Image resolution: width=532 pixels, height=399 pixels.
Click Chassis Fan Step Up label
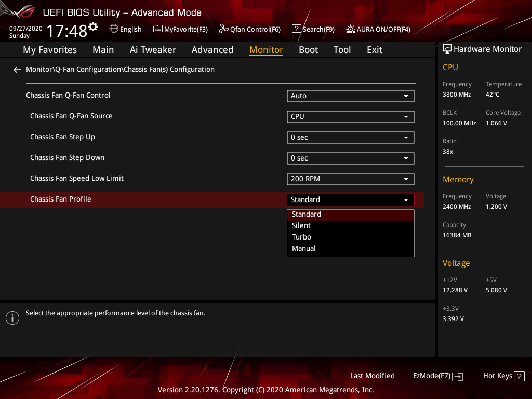click(63, 137)
